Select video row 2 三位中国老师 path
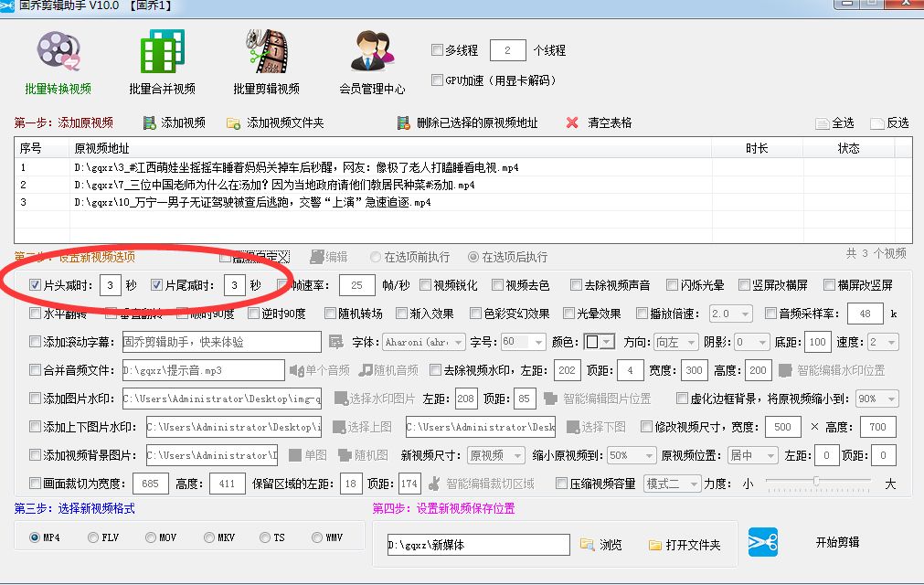This screenshot has height=585, width=924. 274,185
